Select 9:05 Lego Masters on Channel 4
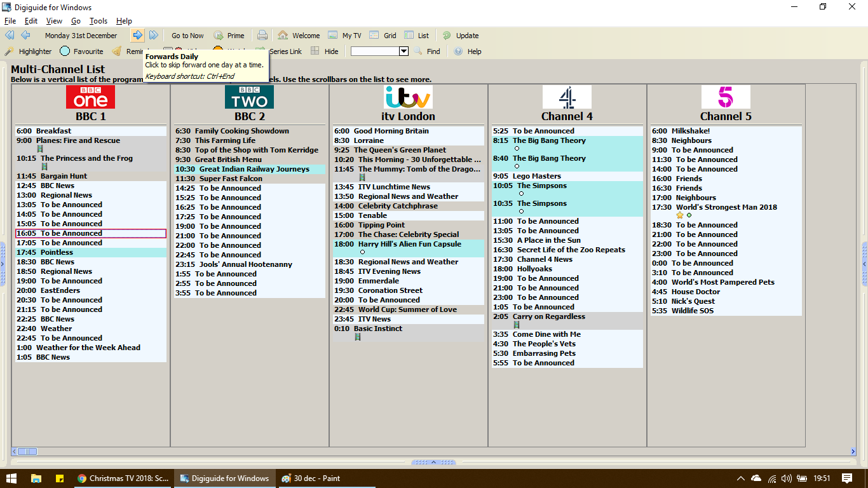The image size is (868, 488). (x=567, y=176)
